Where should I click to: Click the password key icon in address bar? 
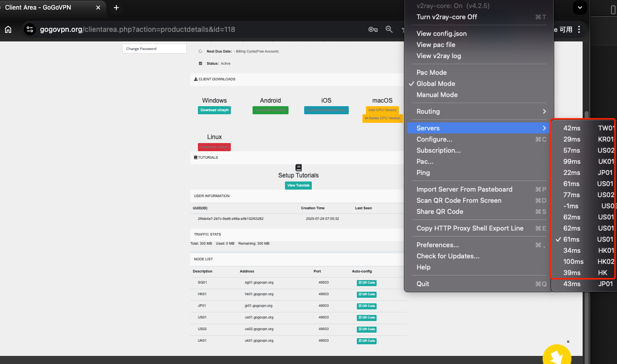(x=373, y=29)
